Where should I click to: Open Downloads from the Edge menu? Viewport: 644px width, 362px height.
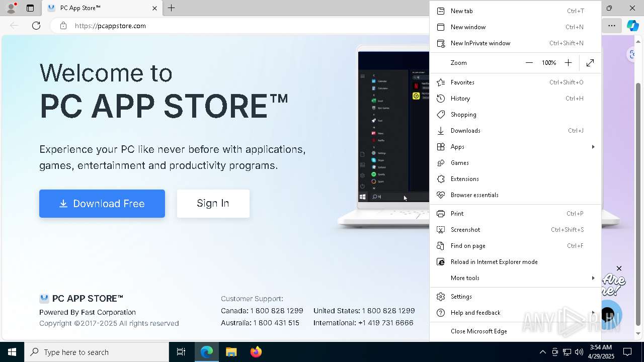tap(515, 131)
